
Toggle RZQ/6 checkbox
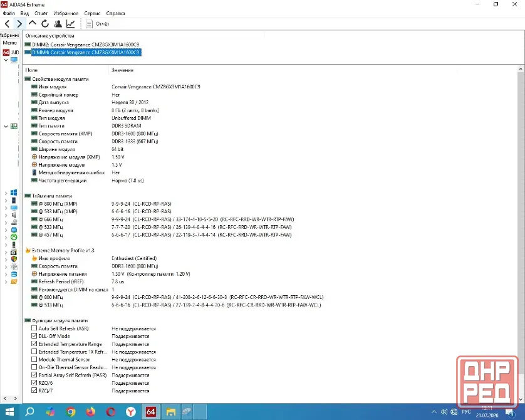34,382
